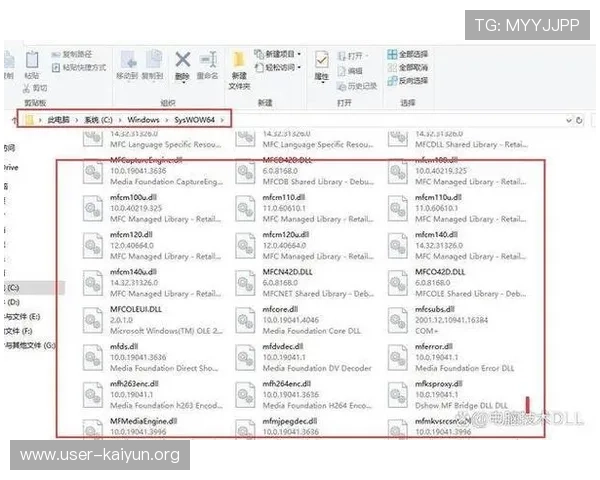This screenshot has height=480, width=600.
Task: Select the (G:) drive in sidebar
Action: coord(30,346)
